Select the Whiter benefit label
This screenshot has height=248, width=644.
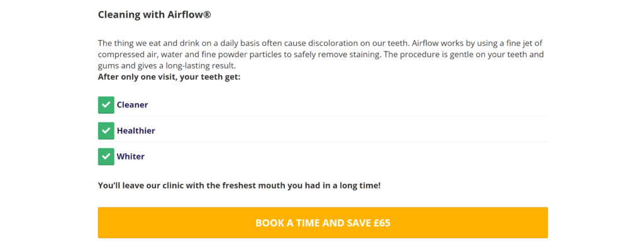[x=131, y=156]
